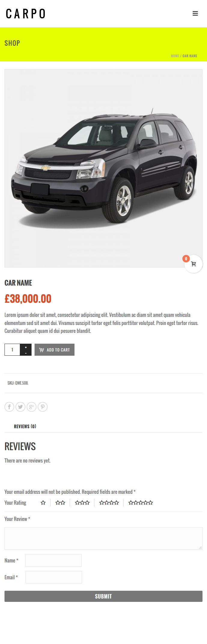This screenshot has height=644, width=207.
Task: Select the two-star rating
Action: pos(60,503)
